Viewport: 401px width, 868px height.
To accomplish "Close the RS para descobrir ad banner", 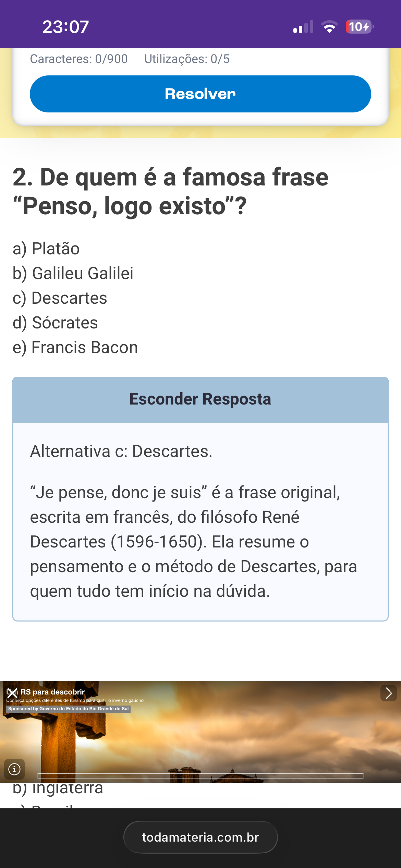I will pyautogui.click(x=12, y=693).
